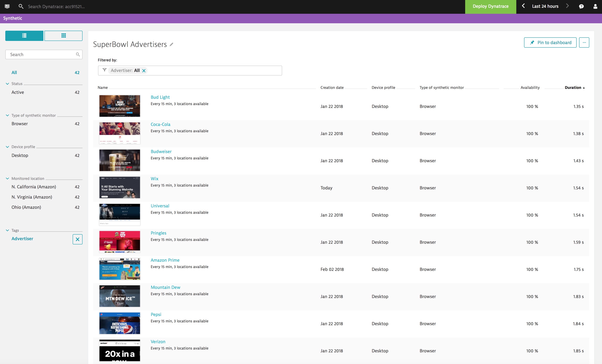The image size is (602, 364).
Task: Open the help chat bubble icon
Action: click(x=581, y=6)
